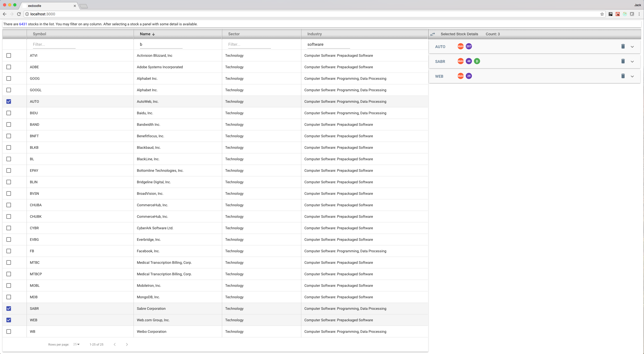
Task: Check the ATVI row checkbox
Action: pos(9,55)
